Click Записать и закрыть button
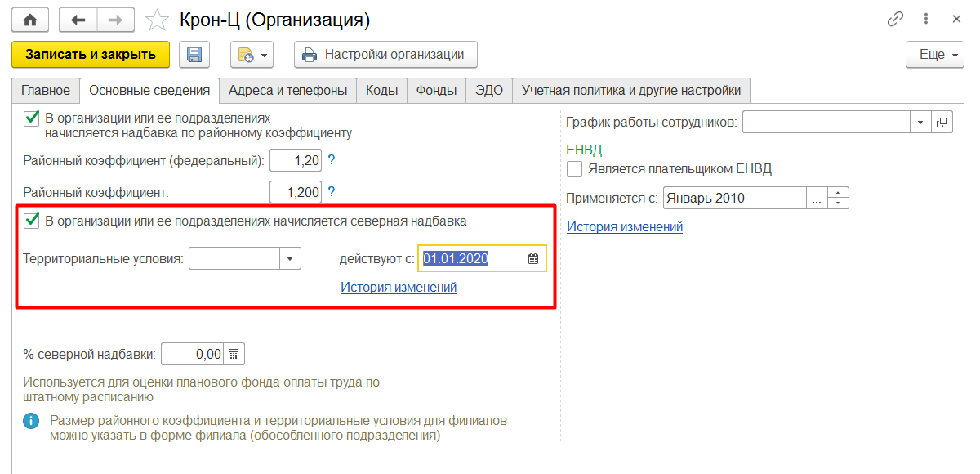Screen dimensions: 980x474 click(91, 55)
